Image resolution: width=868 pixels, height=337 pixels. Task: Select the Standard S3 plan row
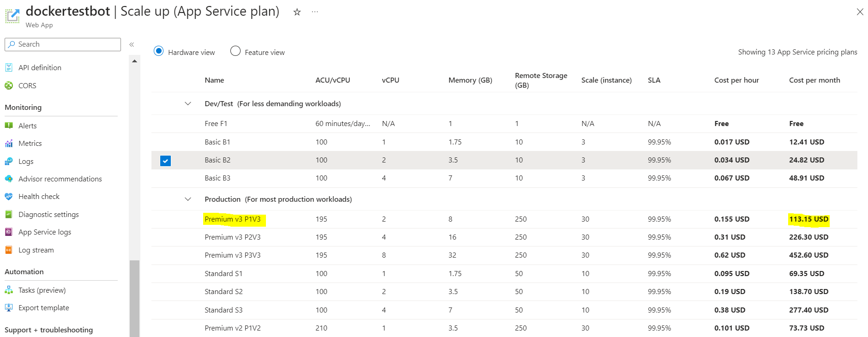tap(504, 310)
